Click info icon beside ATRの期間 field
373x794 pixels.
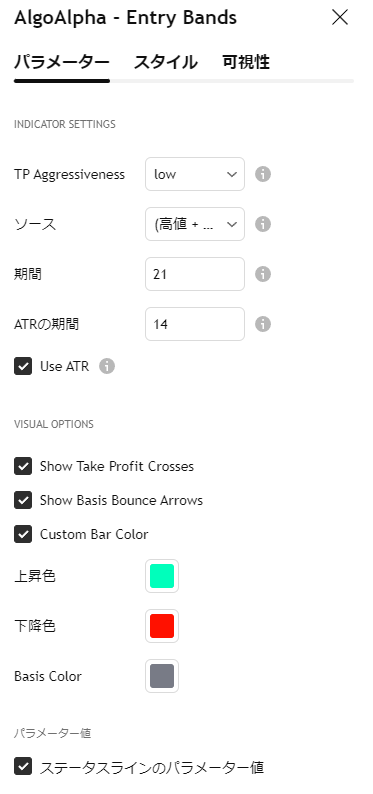[262, 324]
